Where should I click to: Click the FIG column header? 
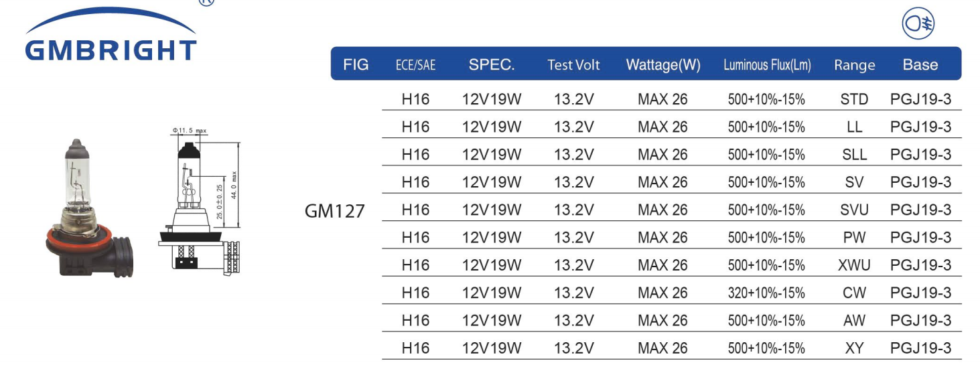pos(356,65)
